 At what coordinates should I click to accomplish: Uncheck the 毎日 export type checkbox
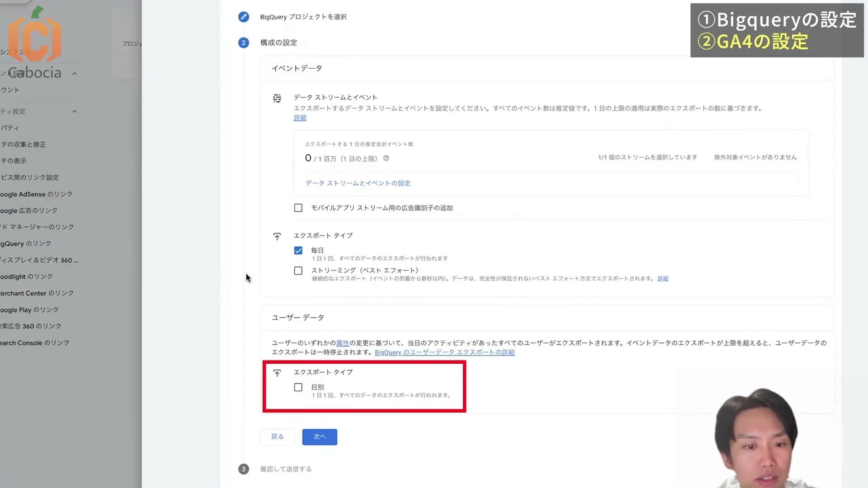pos(298,250)
